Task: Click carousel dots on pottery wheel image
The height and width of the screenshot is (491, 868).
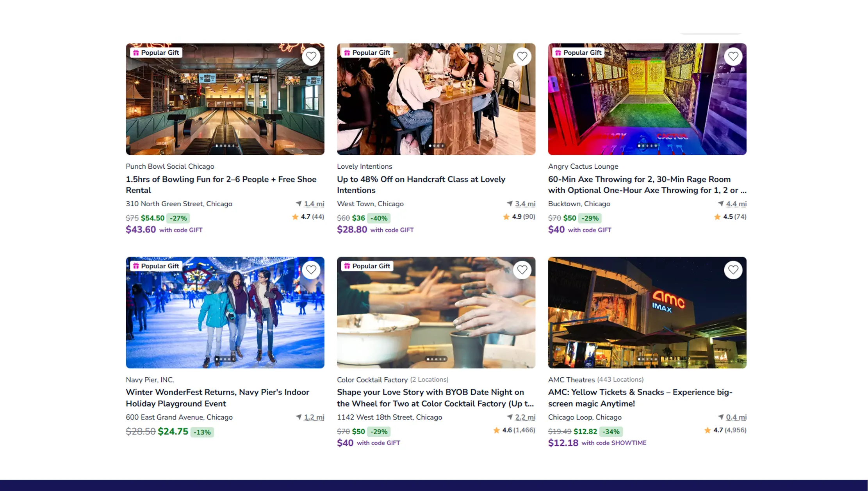Action: point(436,359)
